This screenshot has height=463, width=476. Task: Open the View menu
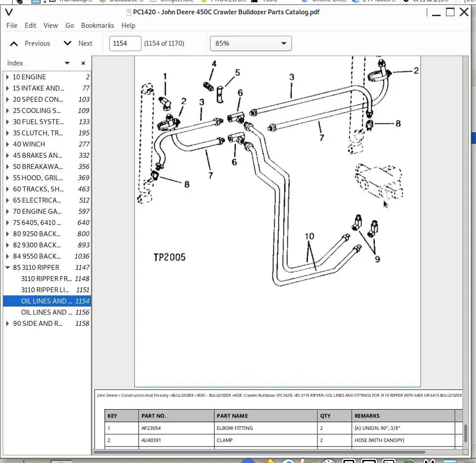51,26
